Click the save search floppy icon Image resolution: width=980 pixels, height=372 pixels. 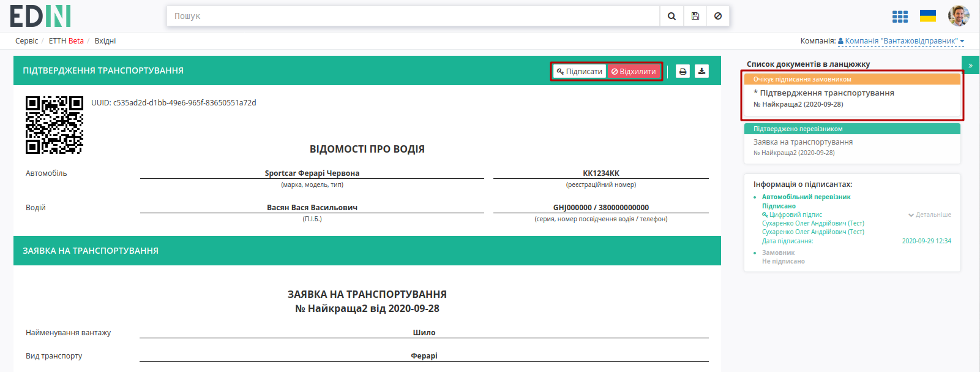695,16
